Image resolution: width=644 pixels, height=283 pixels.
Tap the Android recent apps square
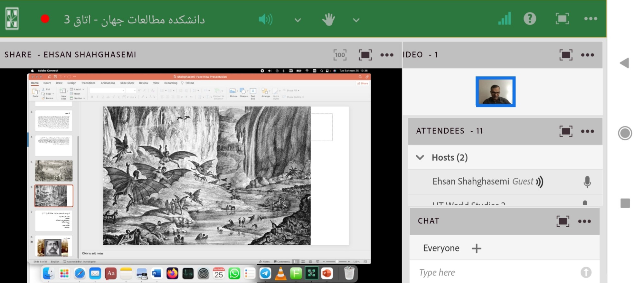(625, 203)
